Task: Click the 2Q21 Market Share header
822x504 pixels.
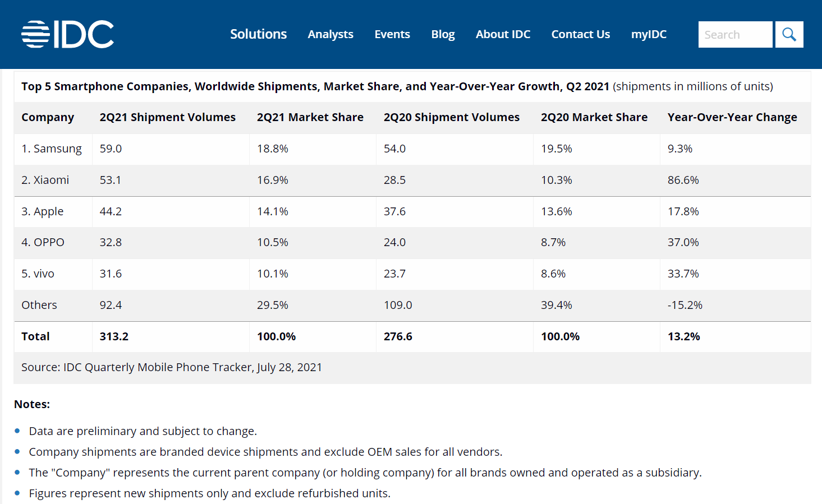Action: tap(310, 117)
